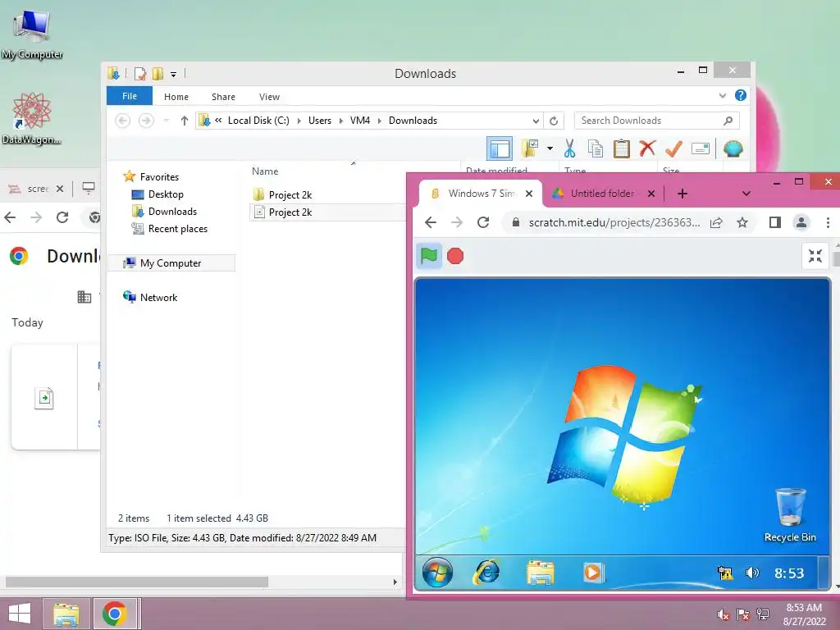Click the Explorer up-one-level arrow
This screenshot has height=630, width=840.
[x=185, y=121]
